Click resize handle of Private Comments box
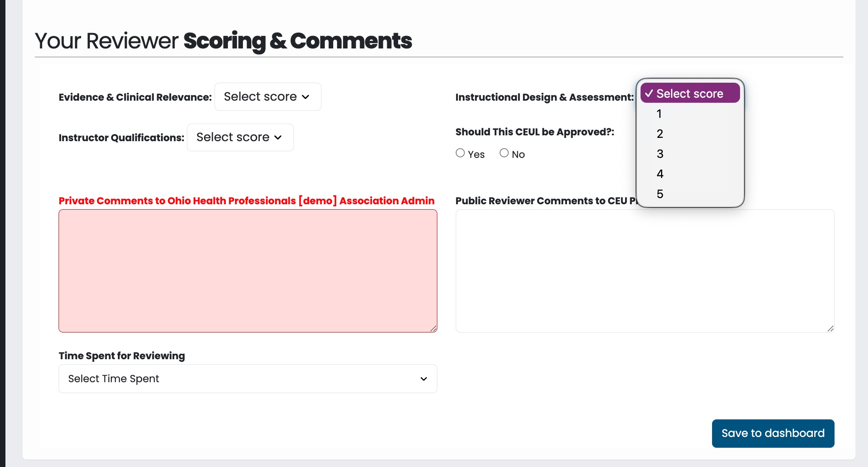 [x=434, y=329]
